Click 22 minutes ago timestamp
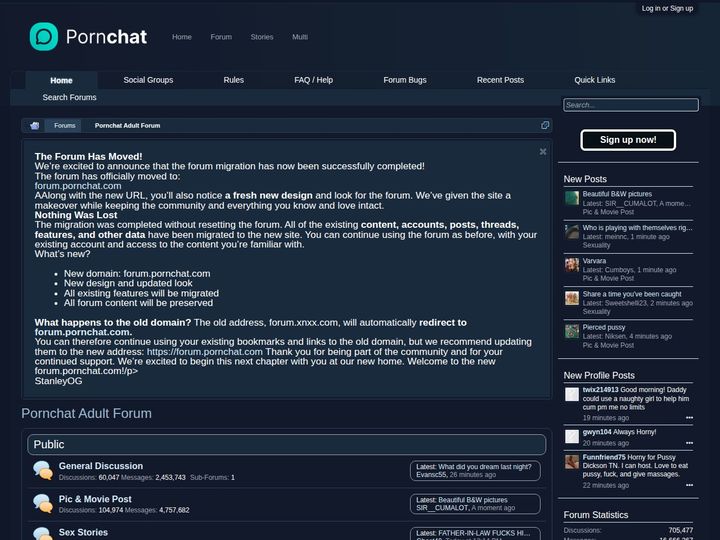 606,485
